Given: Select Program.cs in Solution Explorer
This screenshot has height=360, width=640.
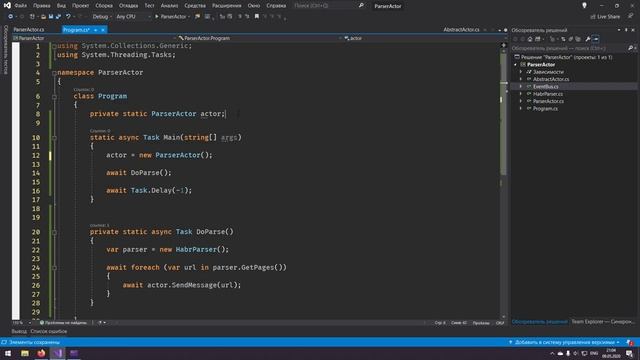Looking at the screenshot, I should tap(545, 109).
